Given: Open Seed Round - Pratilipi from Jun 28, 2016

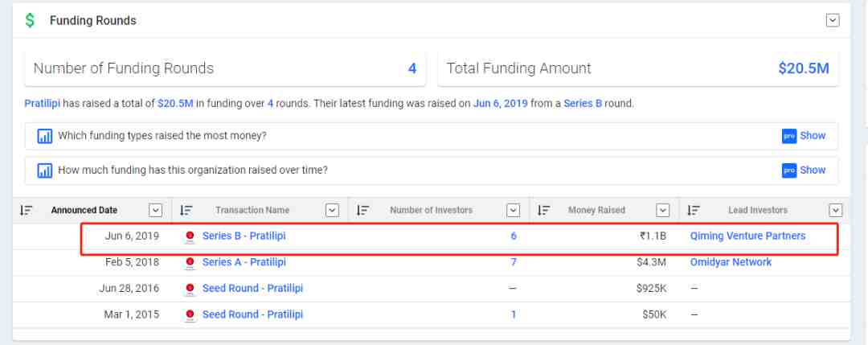Looking at the screenshot, I should [x=252, y=288].
